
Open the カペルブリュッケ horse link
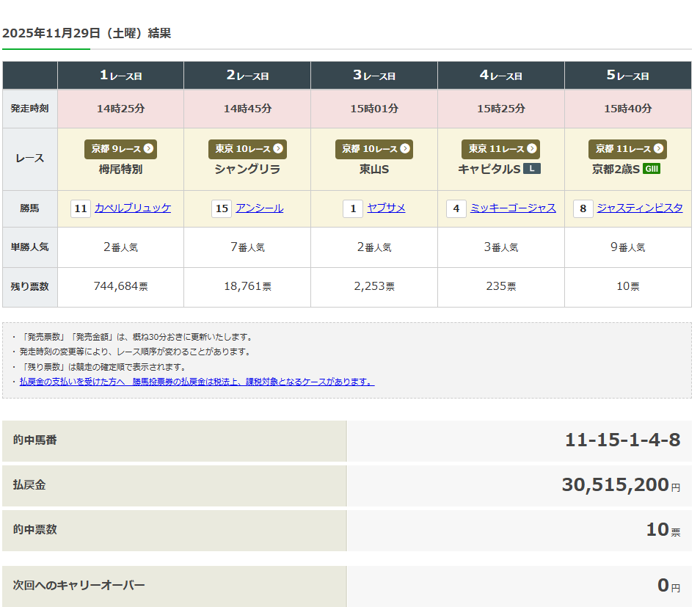pyautogui.click(x=133, y=208)
